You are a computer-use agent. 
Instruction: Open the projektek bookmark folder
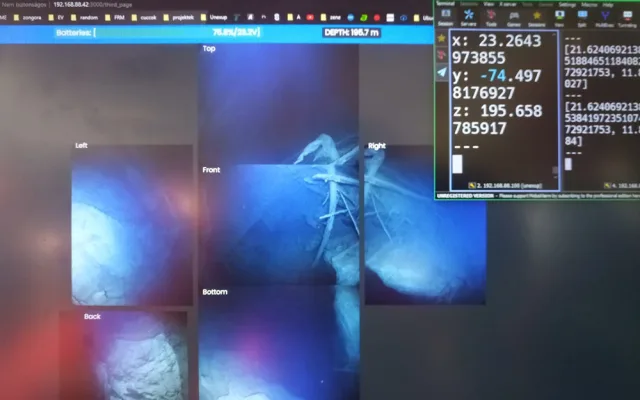[x=179, y=18]
